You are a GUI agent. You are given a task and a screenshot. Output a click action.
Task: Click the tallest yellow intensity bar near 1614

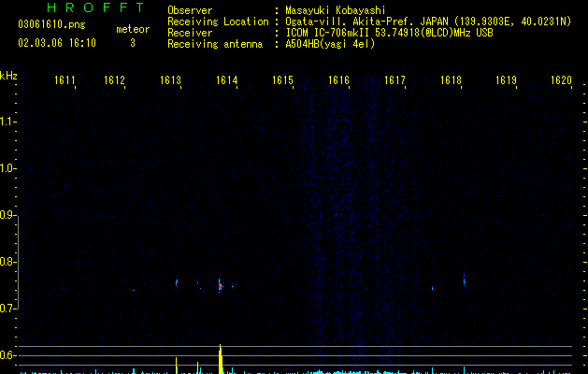click(221, 359)
